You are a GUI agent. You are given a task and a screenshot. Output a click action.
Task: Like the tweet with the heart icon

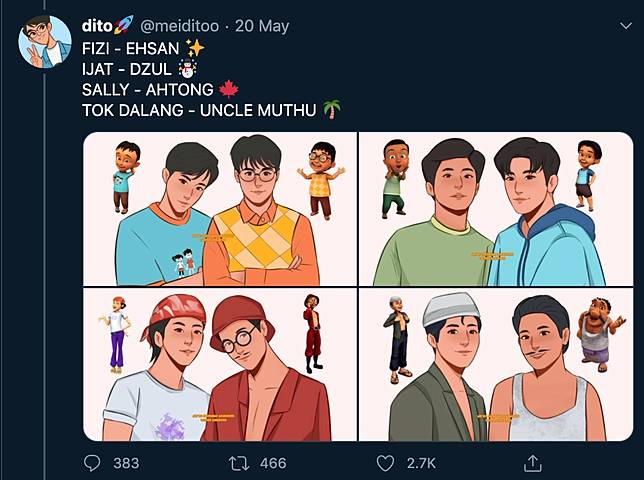pyautogui.click(x=385, y=463)
